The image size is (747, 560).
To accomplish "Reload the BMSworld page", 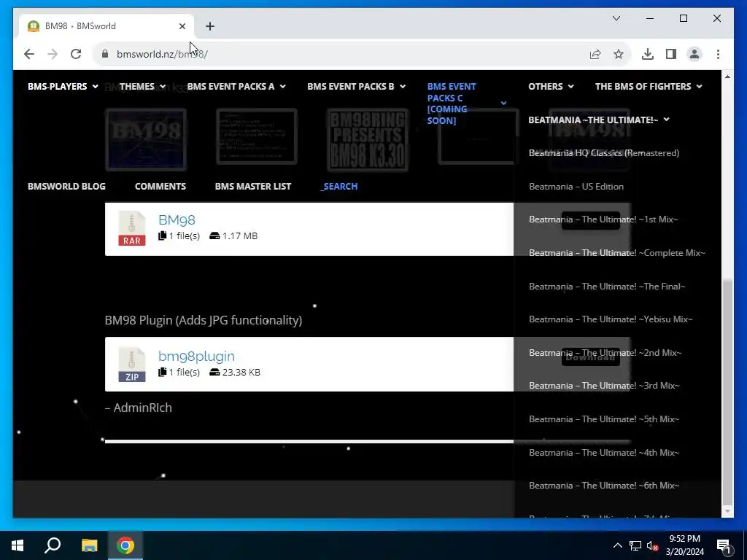I will [x=76, y=54].
